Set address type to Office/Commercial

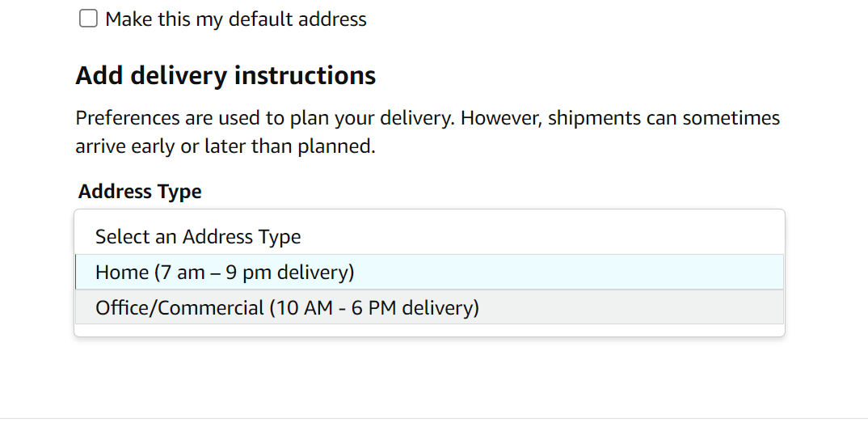click(430, 307)
